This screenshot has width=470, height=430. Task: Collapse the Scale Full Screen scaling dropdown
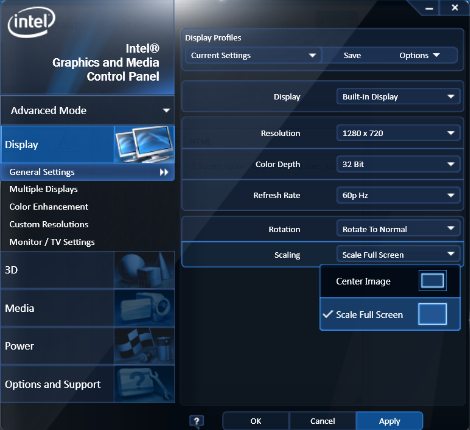click(x=398, y=255)
